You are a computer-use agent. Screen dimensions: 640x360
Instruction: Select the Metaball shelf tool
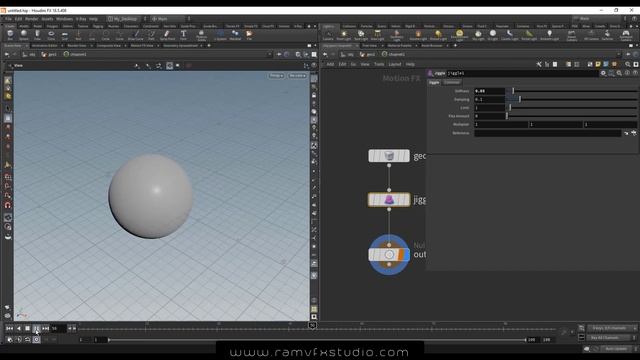coord(235,35)
